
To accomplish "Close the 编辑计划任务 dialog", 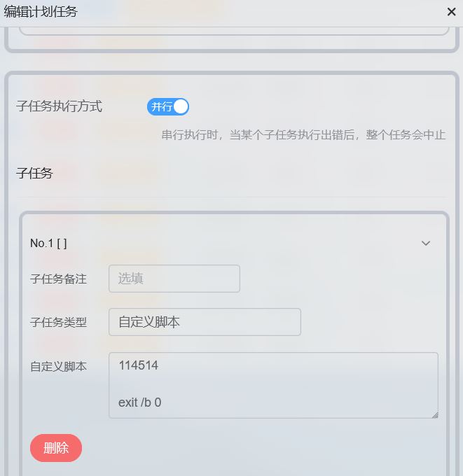I will (x=451, y=12).
